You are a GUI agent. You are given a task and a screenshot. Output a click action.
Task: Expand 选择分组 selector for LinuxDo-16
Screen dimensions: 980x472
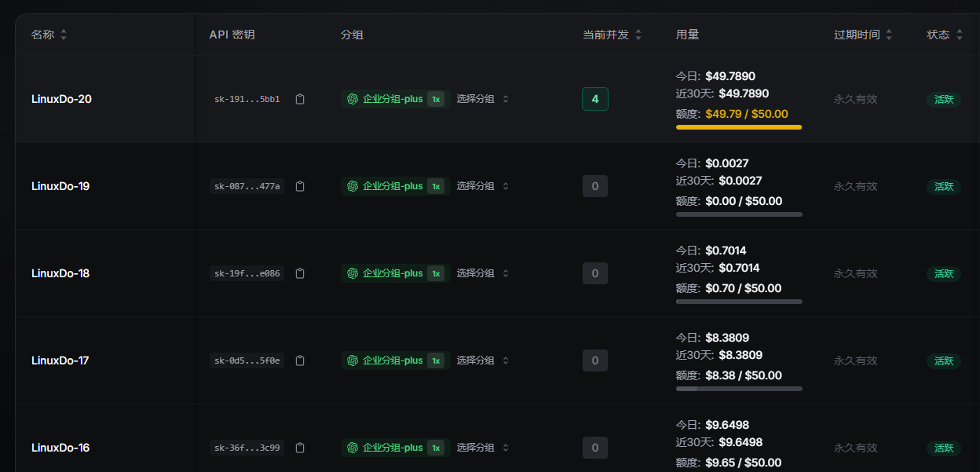(x=483, y=448)
